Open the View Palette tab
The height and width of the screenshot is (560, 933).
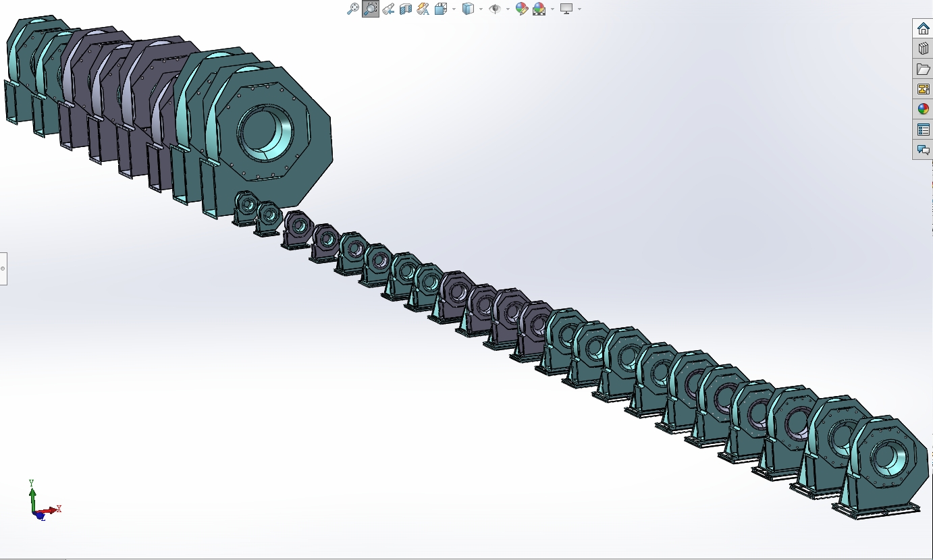tap(923, 89)
